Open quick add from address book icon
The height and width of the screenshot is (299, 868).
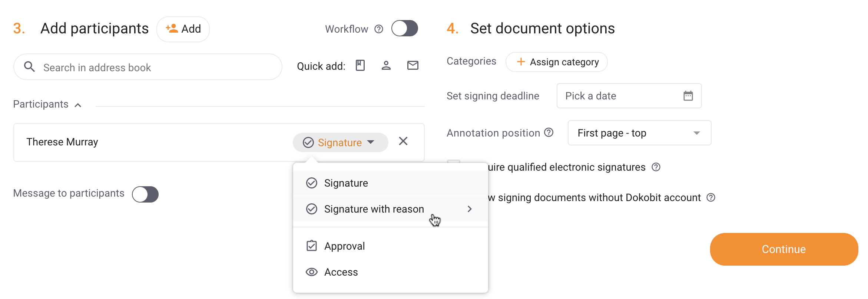[360, 66]
